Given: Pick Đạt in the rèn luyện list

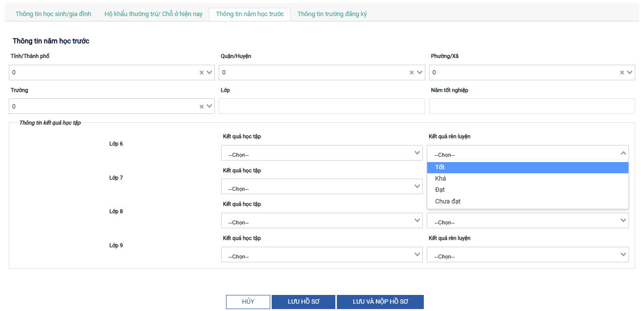Looking at the screenshot, I should point(527,190).
